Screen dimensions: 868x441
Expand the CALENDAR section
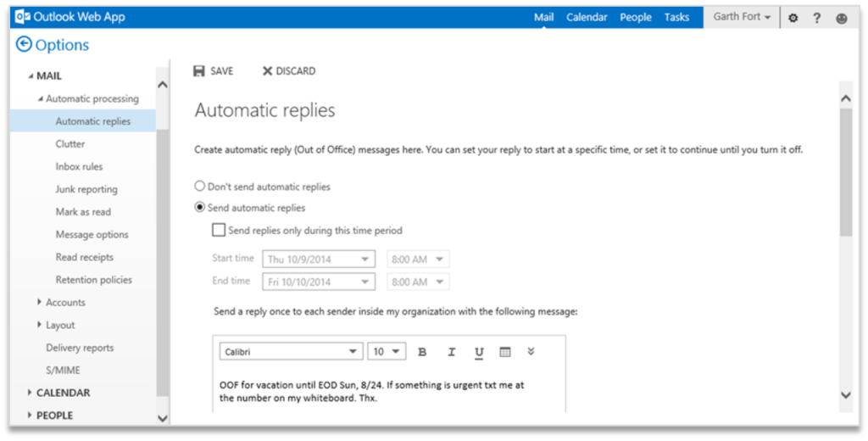coord(30,393)
